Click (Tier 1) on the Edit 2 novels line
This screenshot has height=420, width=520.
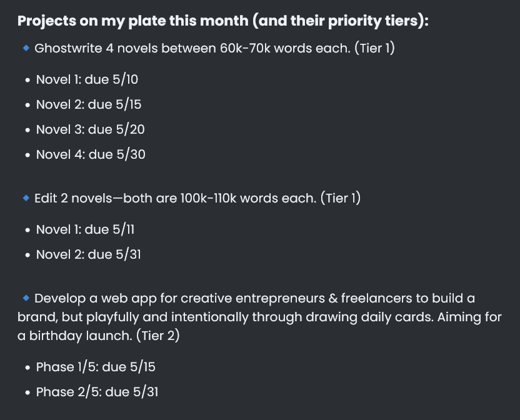(x=341, y=198)
